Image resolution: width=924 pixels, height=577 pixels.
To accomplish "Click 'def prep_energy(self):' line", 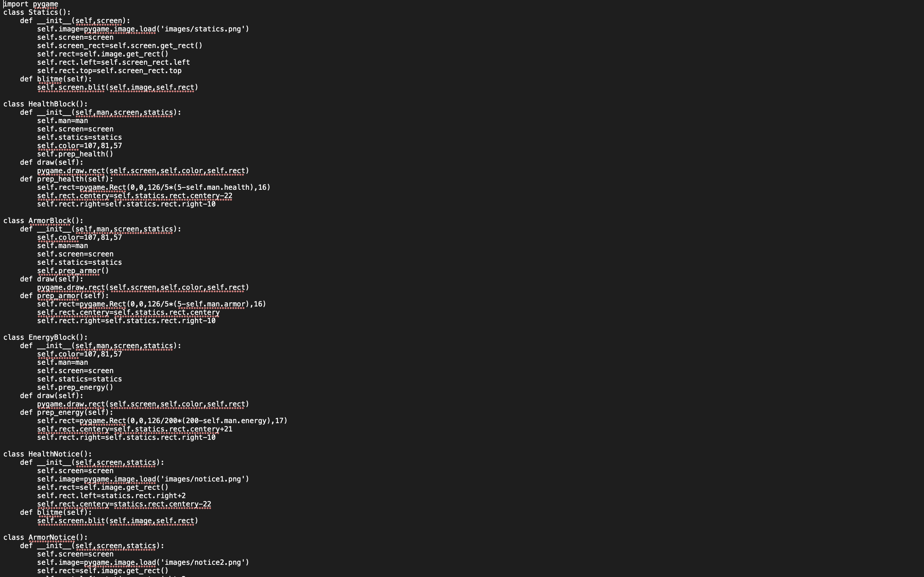I will coord(67,413).
